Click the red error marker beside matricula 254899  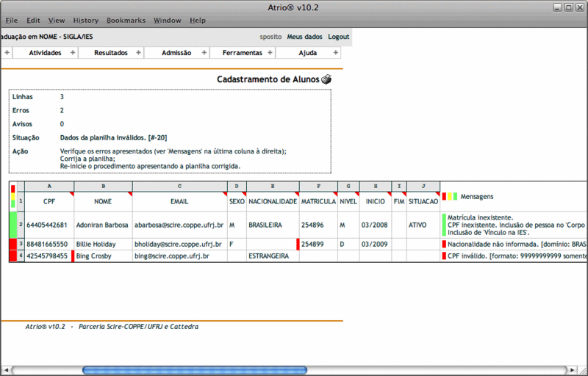pos(297,243)
